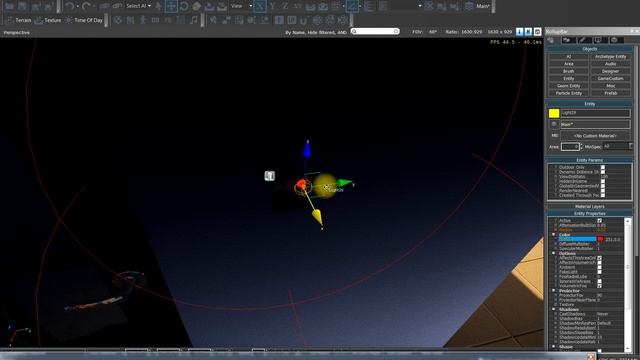Screen dimensions: 640x360
Task: Click the layers icon beside Main*
Action: pyautogui.click(x=469, y=6)
